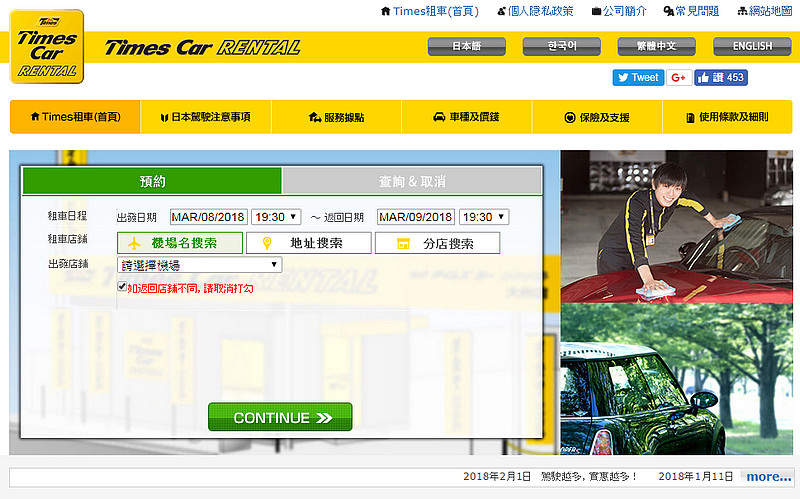Select airport name search with plane icon
This screenshot has width=800, height=499.
point(180,243)
